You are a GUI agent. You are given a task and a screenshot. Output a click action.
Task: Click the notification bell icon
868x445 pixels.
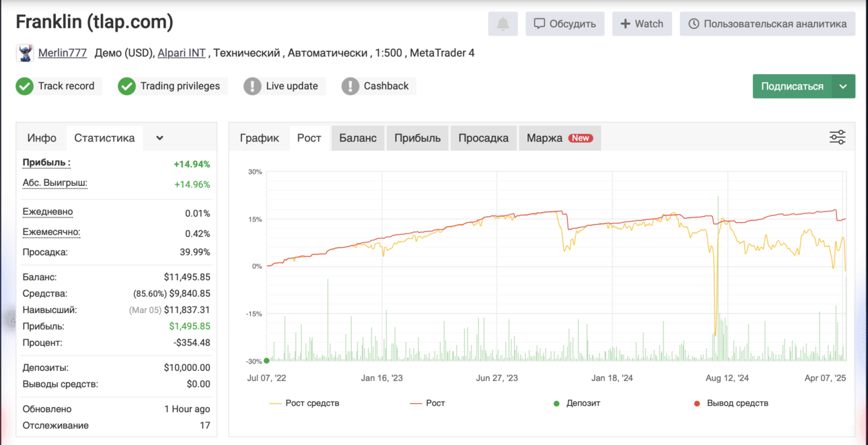point(503,24)
